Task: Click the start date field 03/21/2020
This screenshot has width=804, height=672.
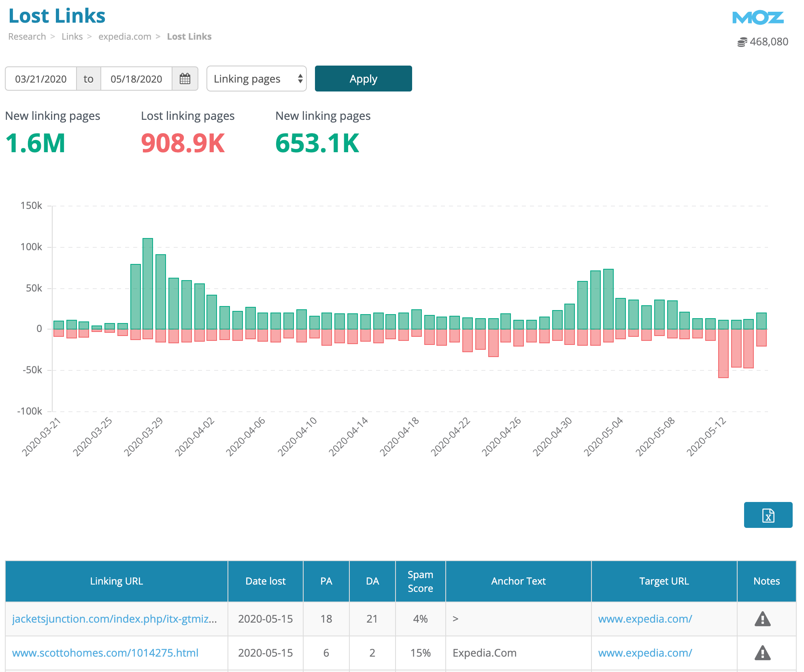Action: click(41, 79)
